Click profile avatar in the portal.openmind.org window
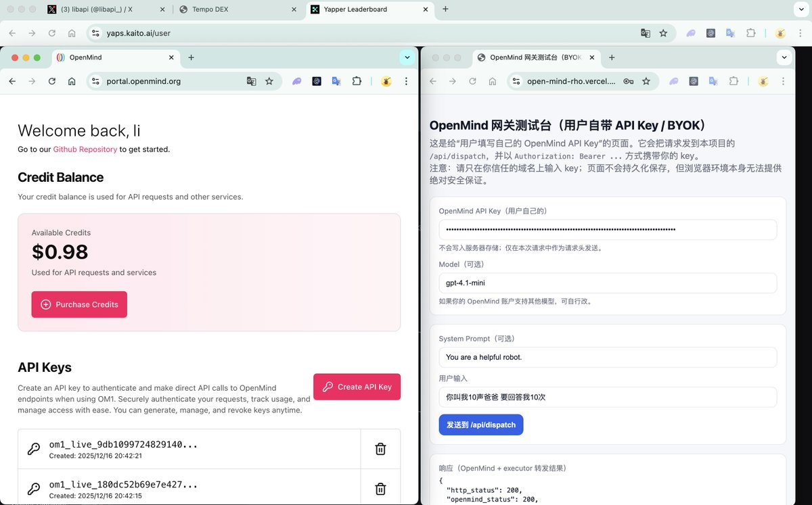The image size is (812, 505). pyautogui.click(x=386, y=81)
